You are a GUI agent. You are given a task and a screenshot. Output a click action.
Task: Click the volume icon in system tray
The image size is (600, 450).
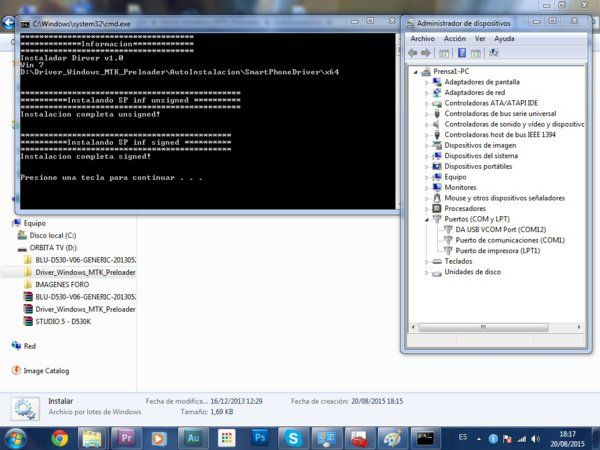point(535,439)
